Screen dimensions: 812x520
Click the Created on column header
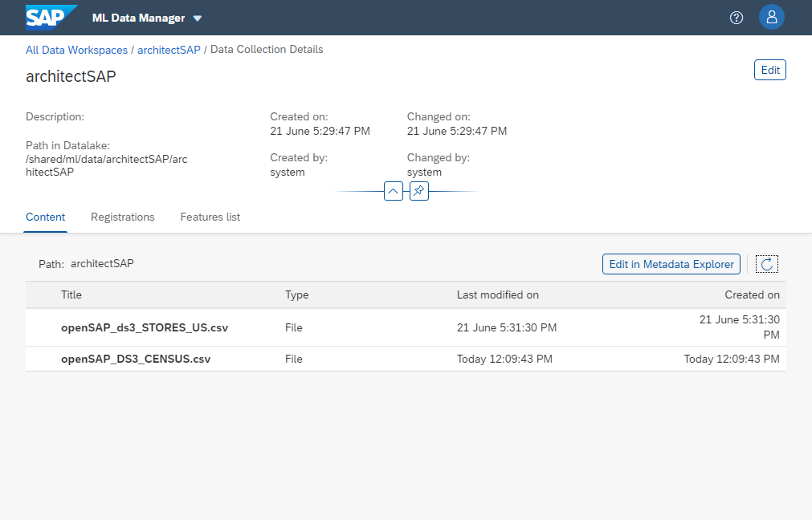click(x=752, y=295)
